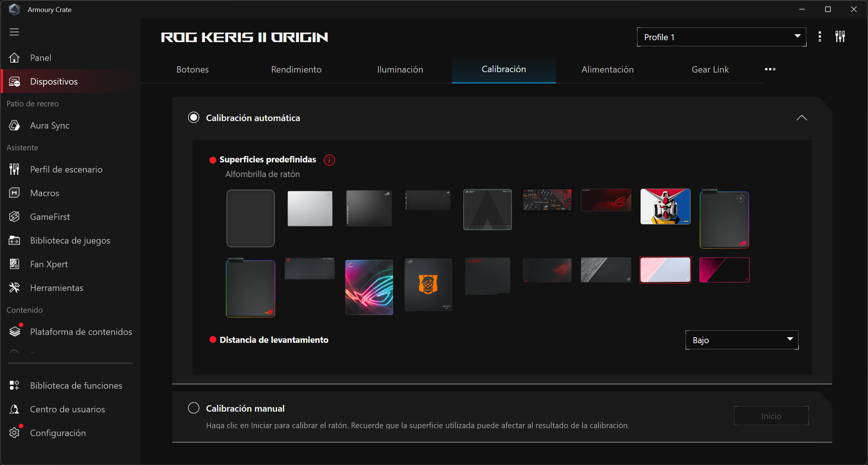Open Biblioteca de juegos icon

[14, 241]
